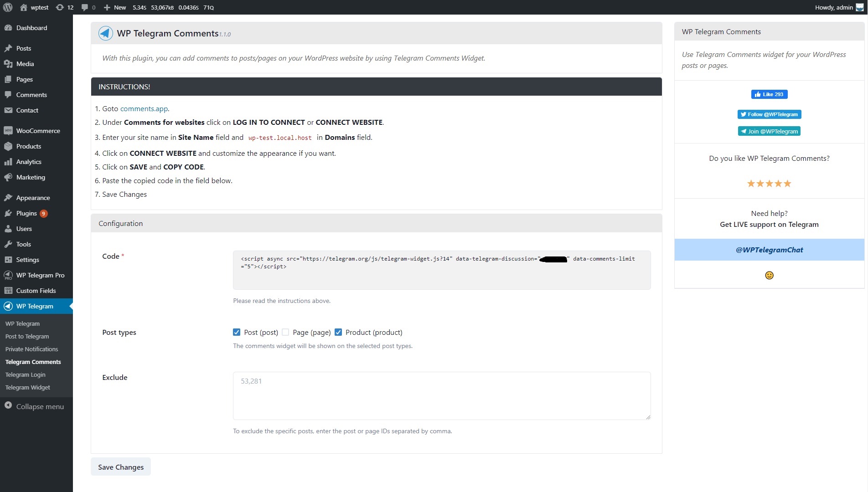Viewport: 868px width, 492px height.
Task: Click Follow @WPTelegram Twitter button
Action: tap(769, 114)
